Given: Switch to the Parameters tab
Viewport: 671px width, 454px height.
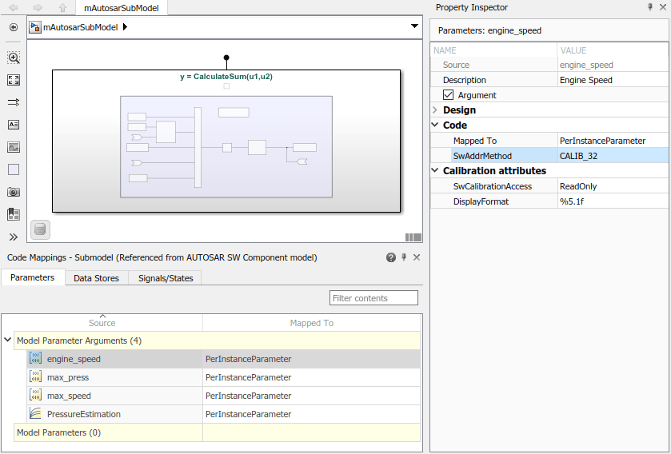Looking at the screenshot, I should tap(33, 278).
